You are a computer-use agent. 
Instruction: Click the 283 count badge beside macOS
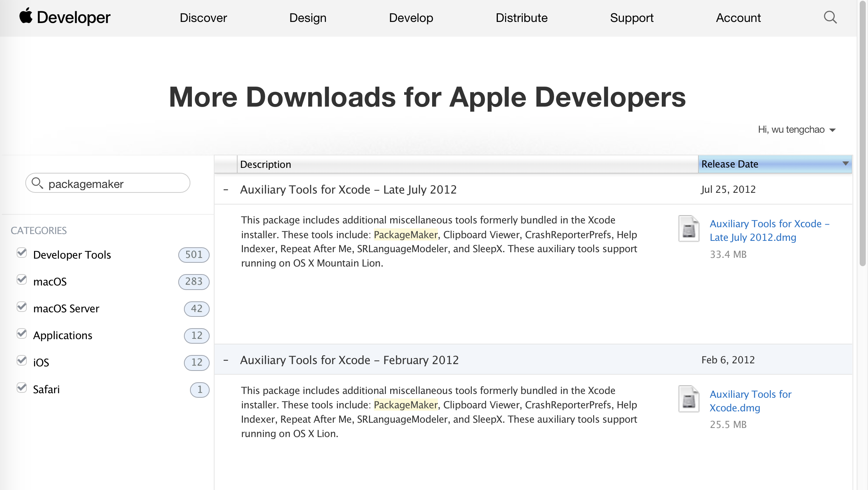click(x=193, y=282)
